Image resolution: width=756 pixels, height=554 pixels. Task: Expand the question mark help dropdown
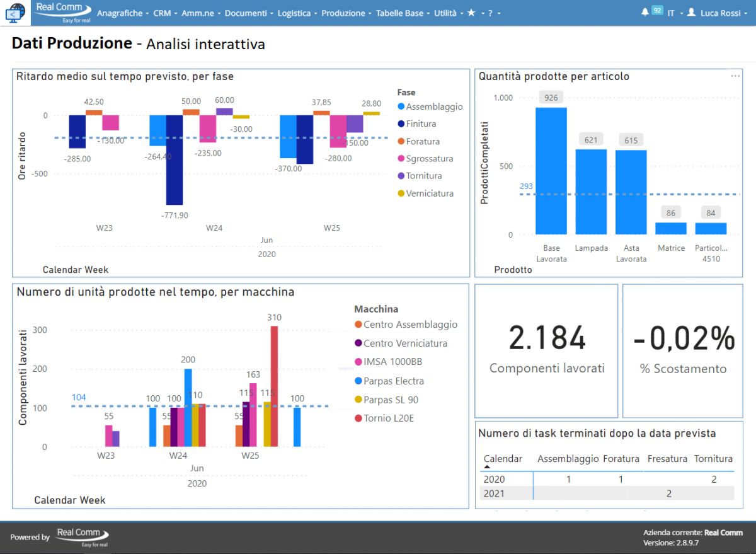[491, 13]
